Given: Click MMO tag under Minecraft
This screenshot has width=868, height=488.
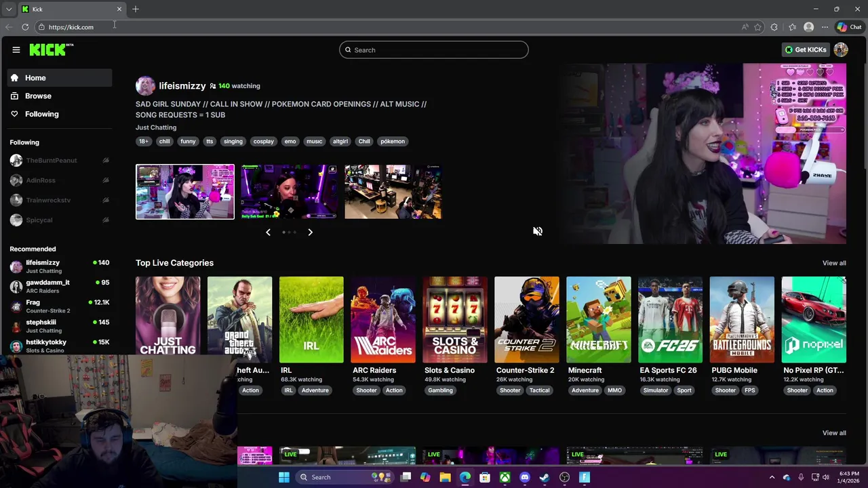Looking at the screenshot, I should 614,390.
